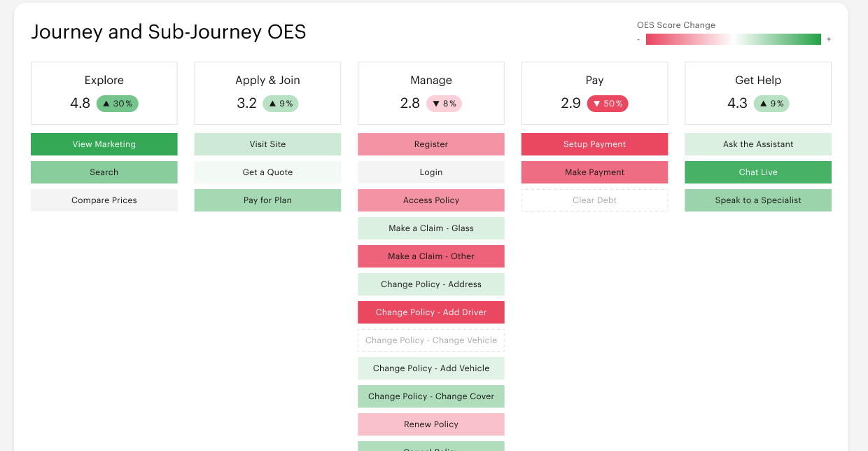Open the Pay journey card
This screenshot has height=451, width=868.
(x=594, y=93)
